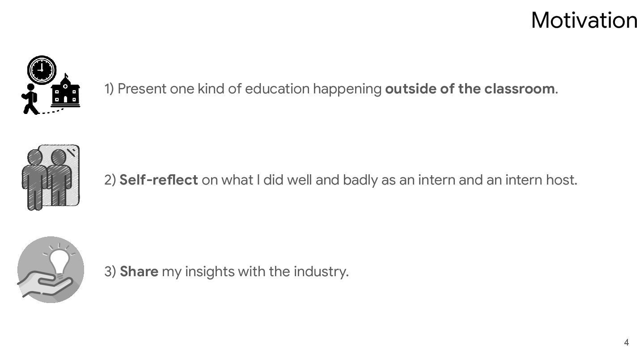Select the walking student figure icon
644x362 pixels.
click(x=30, y=99)
